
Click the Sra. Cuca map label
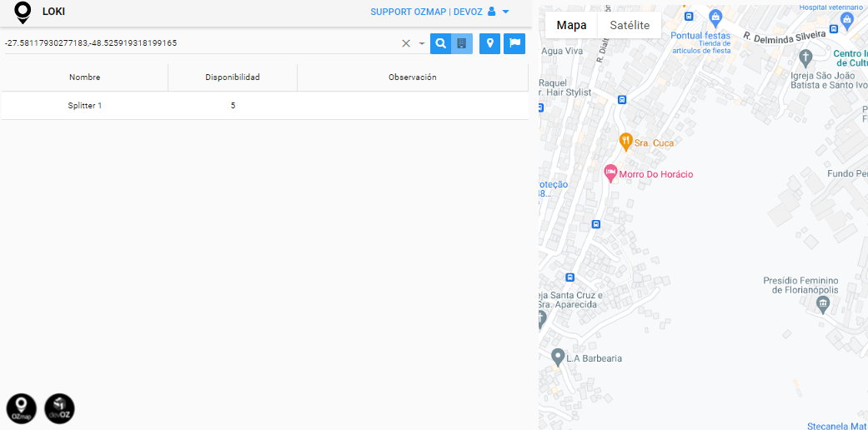click(x=654, y=142)
